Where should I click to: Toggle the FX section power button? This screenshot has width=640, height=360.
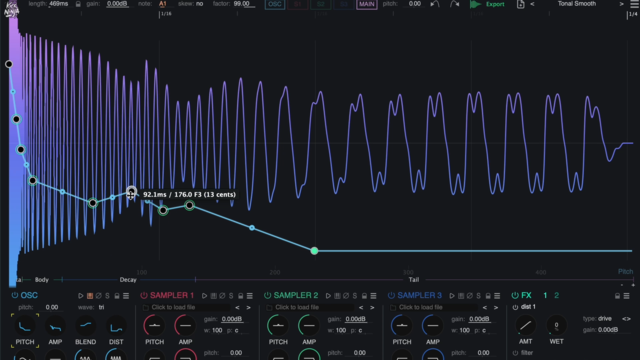tap(515, 295)
